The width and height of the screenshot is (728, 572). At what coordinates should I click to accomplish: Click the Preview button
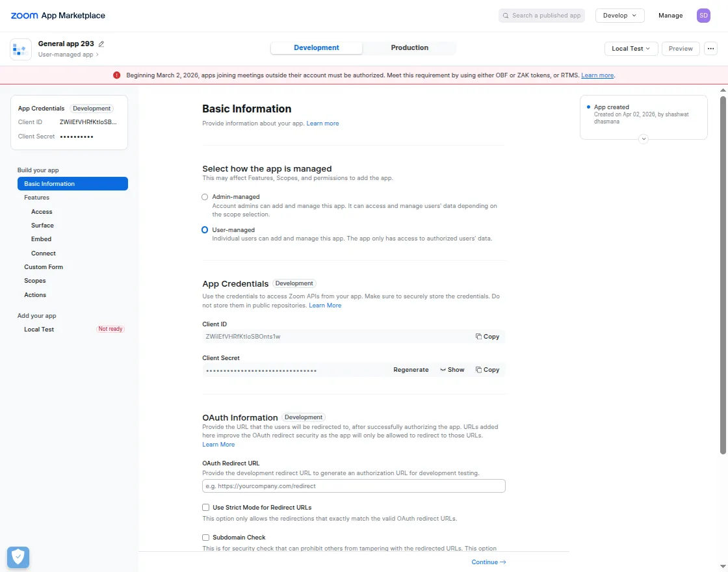pos(680,48)
